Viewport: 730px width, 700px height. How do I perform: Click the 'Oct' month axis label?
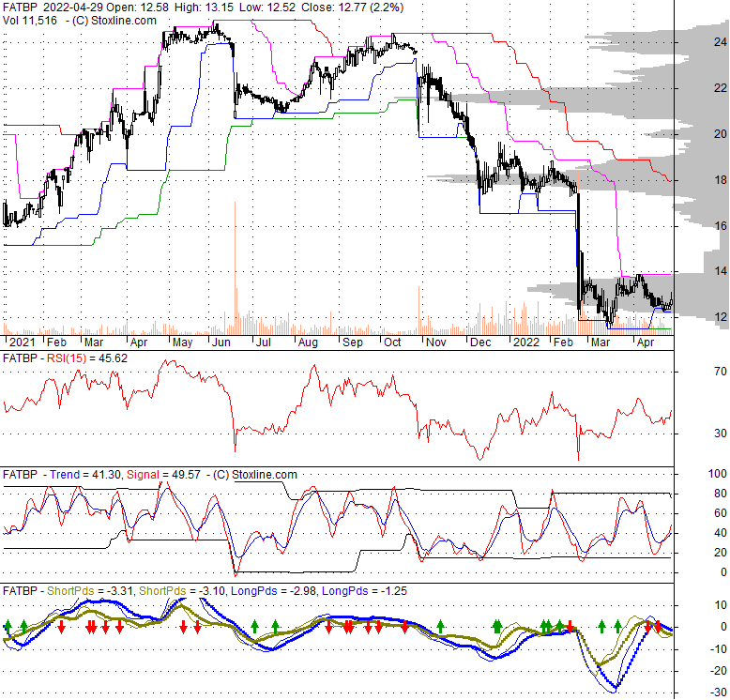click(x=392, y=342)
